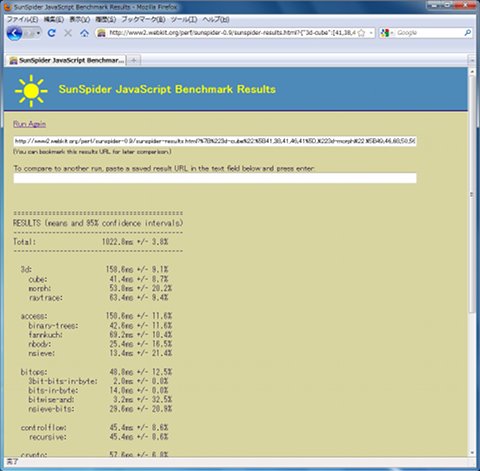This screenshot has width=480, height=471.
Task: Open a new tab with the plus button
Action: (x=134, y=60)
